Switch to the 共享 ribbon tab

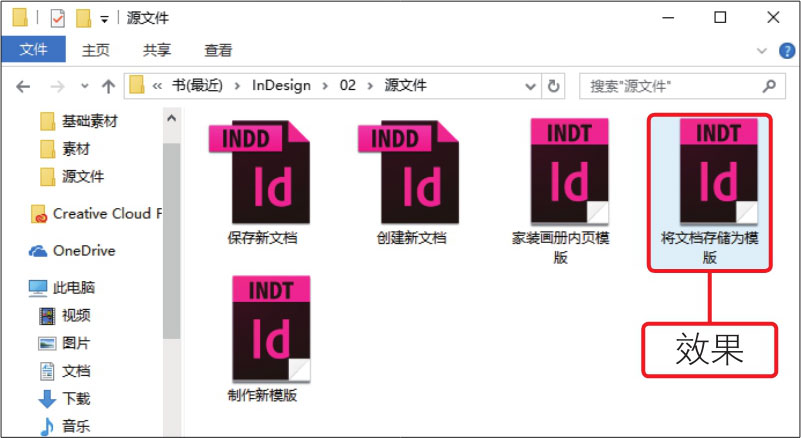coord(157,50)
